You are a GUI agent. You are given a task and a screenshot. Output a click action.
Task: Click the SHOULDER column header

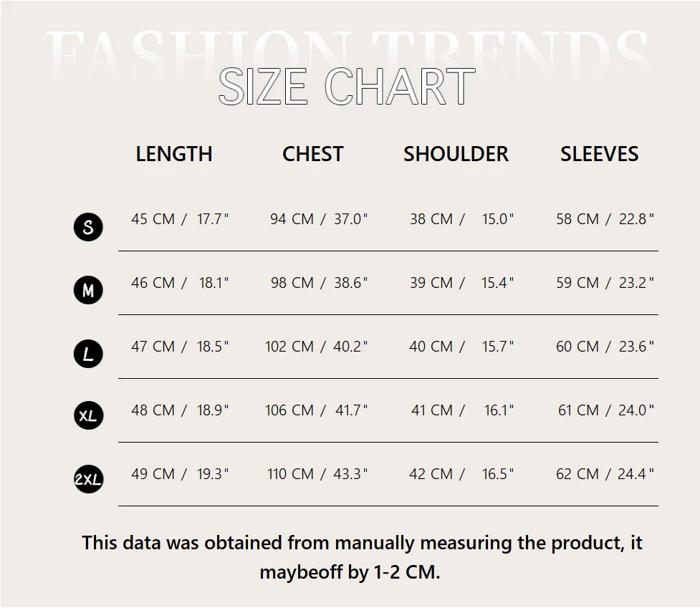(x=456, y=154)
